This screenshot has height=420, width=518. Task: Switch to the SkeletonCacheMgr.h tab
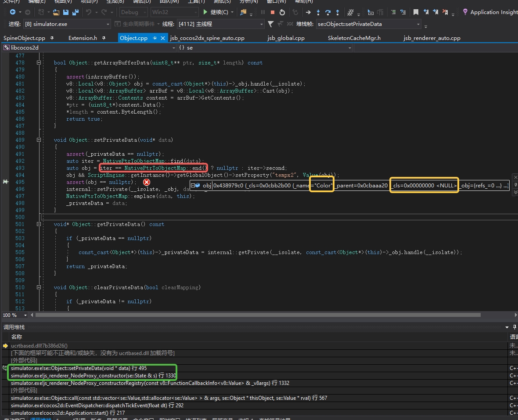click(x=354, y=38)
